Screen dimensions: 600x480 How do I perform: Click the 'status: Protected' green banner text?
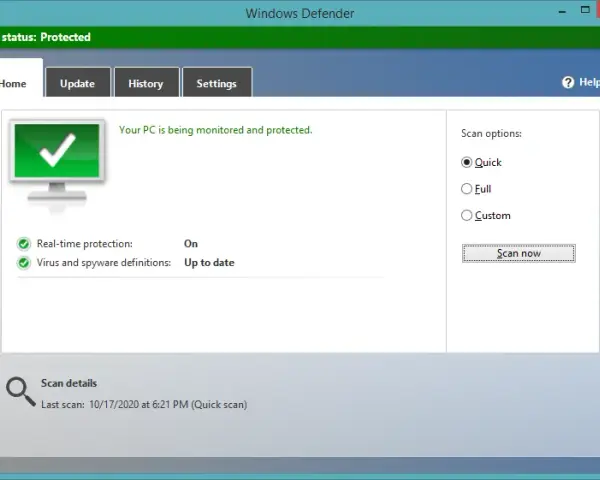pyautogui.click(x=46, y=37)
